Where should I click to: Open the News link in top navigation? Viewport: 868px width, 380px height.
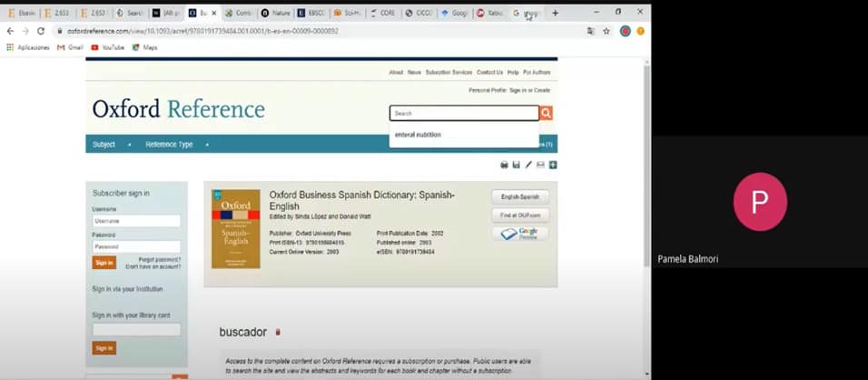pos(414,73)
